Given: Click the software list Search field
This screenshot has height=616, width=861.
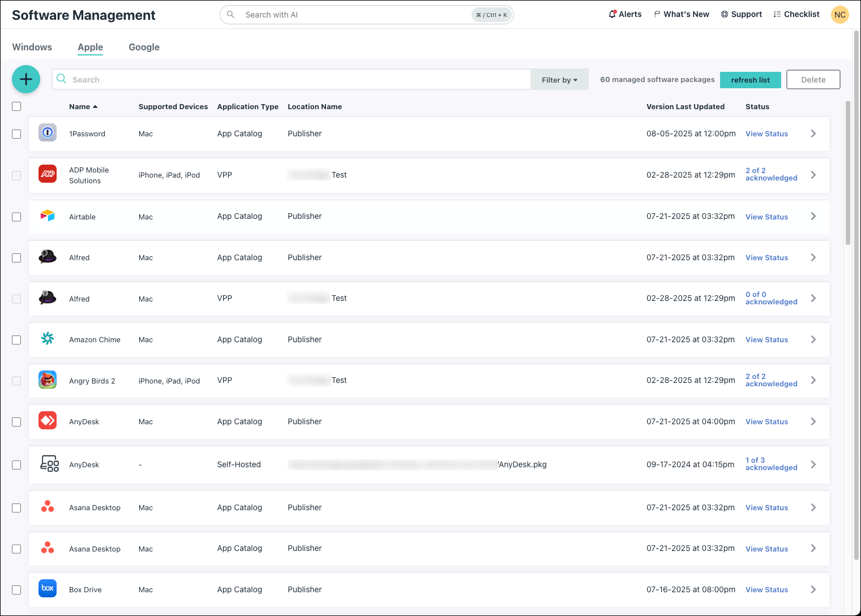Looking at the screenshot, I should pos(292,79).
